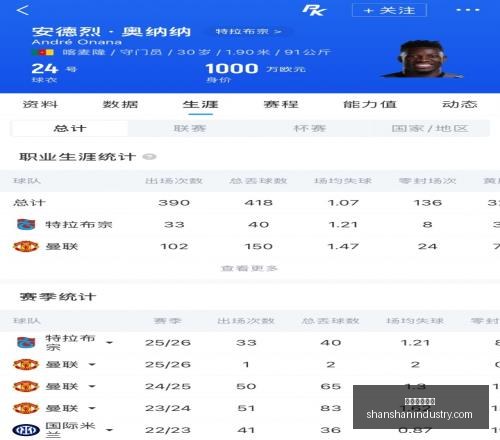Expand the 特拉布宗 25/26 season row
This screenshot has width=500, height=440.
tap(109, 343)
